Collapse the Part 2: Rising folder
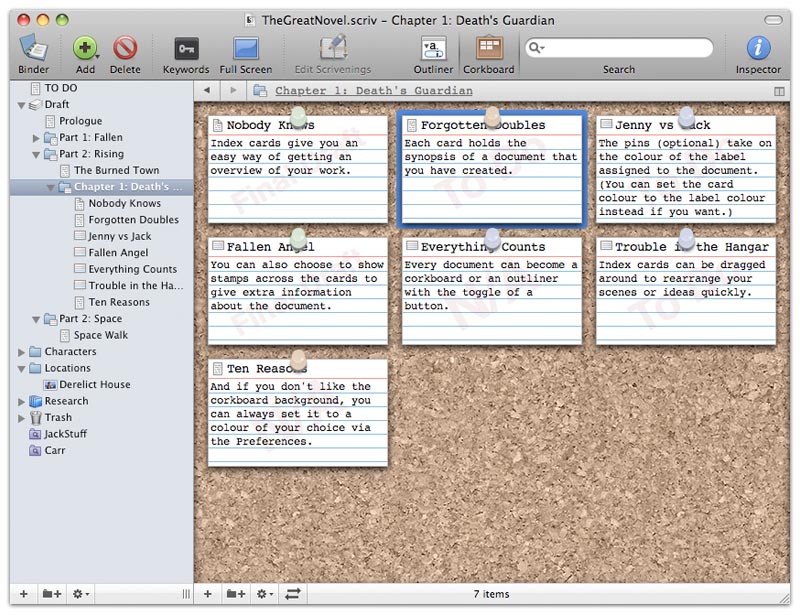Viewport: 800px width, 615px height. click(x=35, y=154)
